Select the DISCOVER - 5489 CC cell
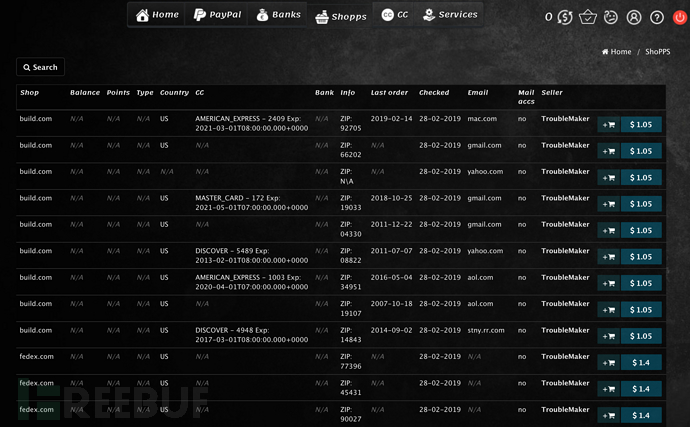690x427 pixels. (252, 255)
